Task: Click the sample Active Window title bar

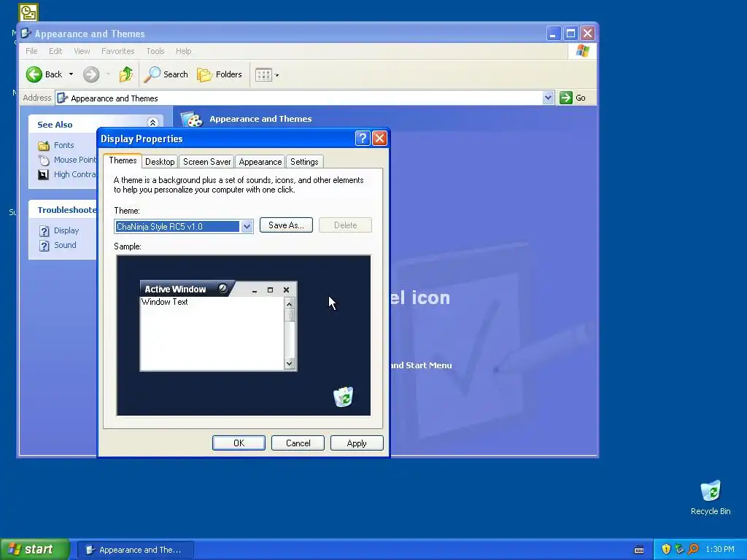Action: pyautogui.click(x=218, y=289)
